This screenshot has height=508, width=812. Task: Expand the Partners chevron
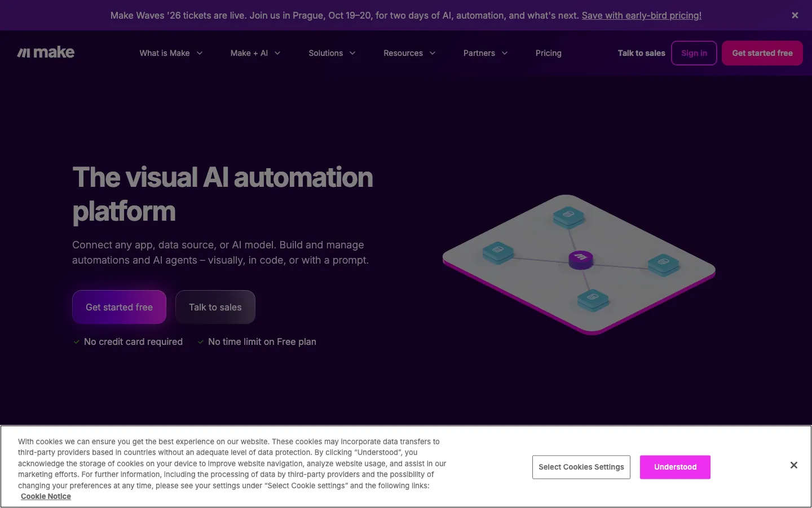click(505, 53)
